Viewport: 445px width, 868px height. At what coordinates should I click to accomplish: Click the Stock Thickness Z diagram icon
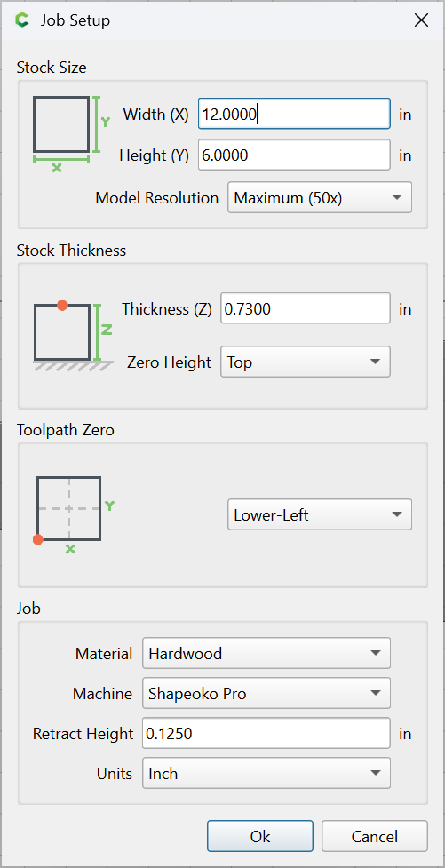click(x=74, y=336)
